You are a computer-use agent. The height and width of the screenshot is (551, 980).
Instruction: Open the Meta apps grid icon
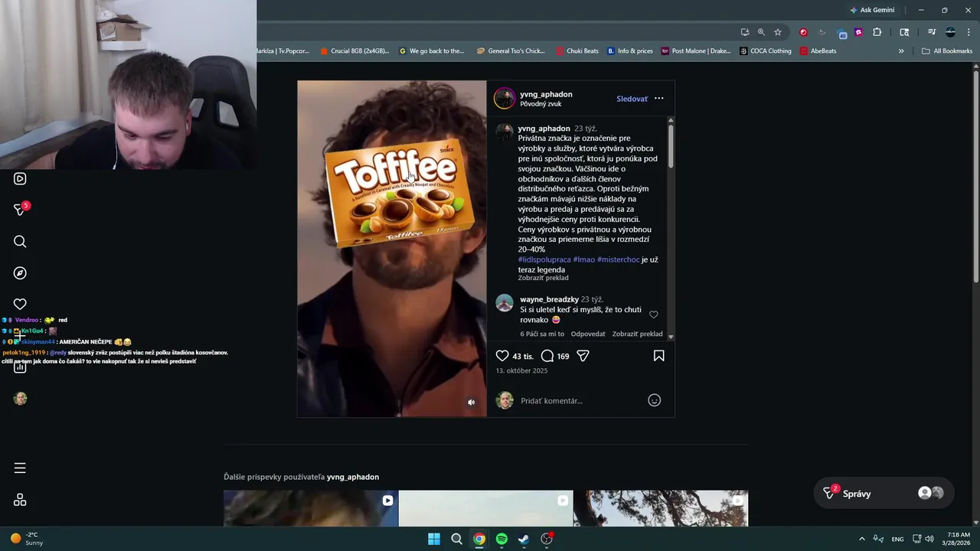[x=20, y=500]
